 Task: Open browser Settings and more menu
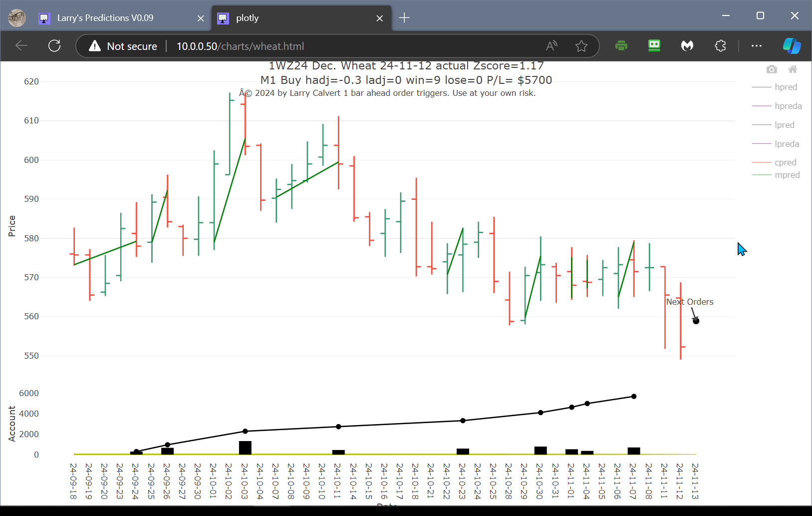757,46
